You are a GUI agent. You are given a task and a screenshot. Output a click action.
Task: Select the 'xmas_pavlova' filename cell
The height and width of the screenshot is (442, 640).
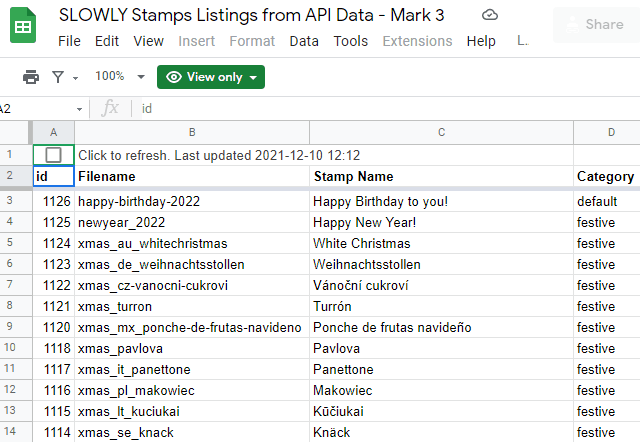[192, 349]
